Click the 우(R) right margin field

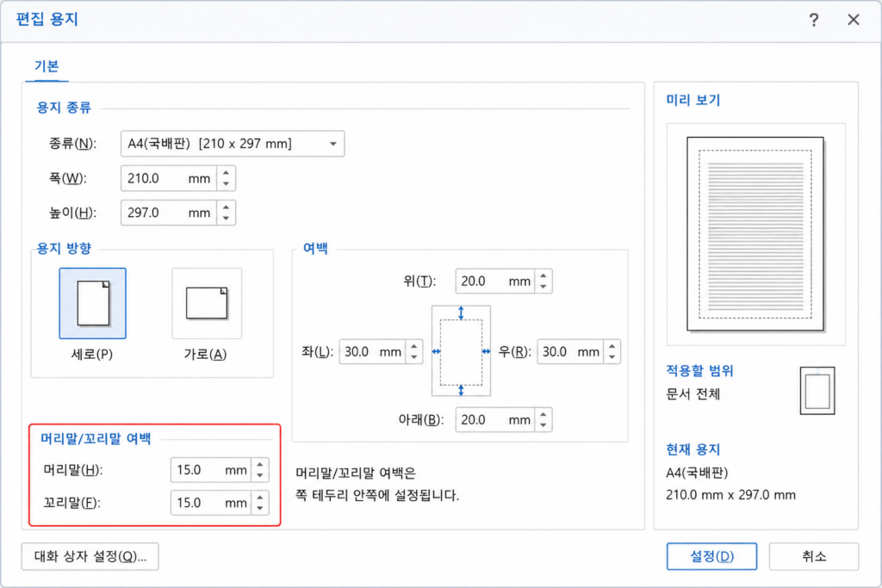click(570, 352)
